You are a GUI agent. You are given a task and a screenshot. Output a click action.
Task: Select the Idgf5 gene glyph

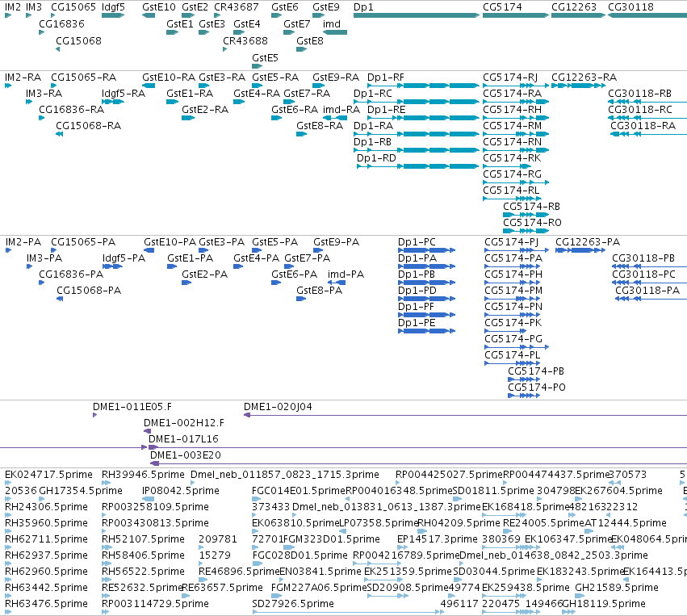coord(113,15)
